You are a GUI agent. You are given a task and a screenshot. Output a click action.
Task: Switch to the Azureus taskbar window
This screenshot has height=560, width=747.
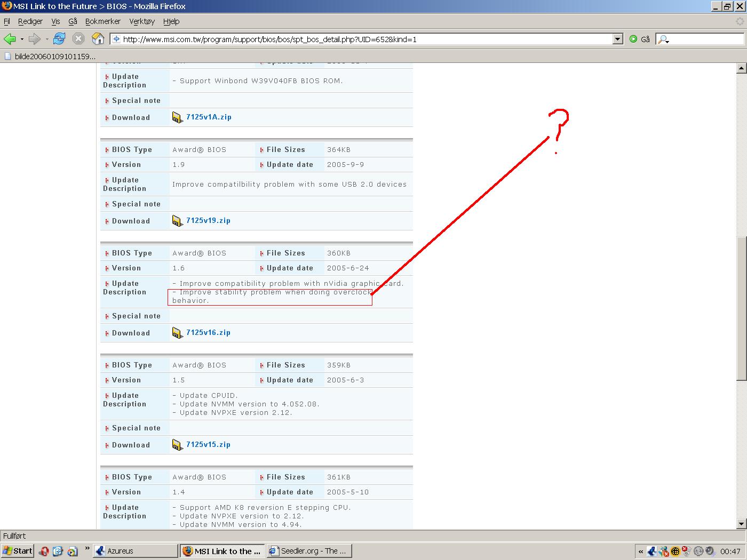pos(136,551)
